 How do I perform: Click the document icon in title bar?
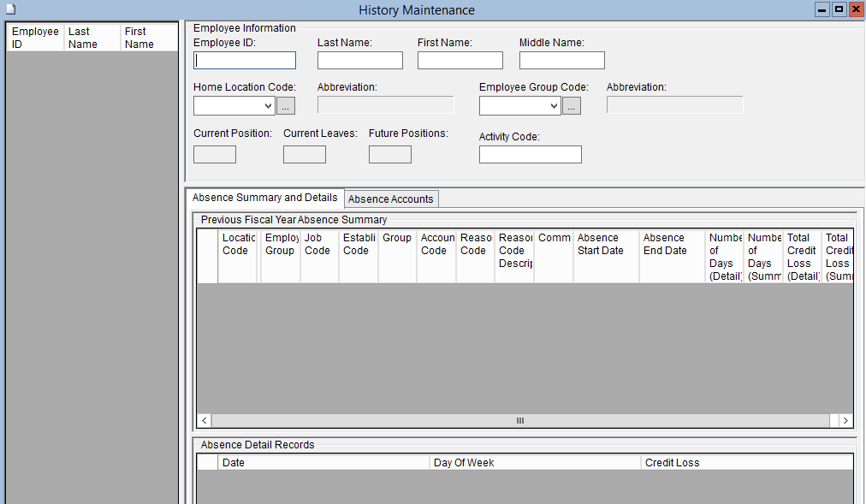pyautogui.click(x=11, y=9)
